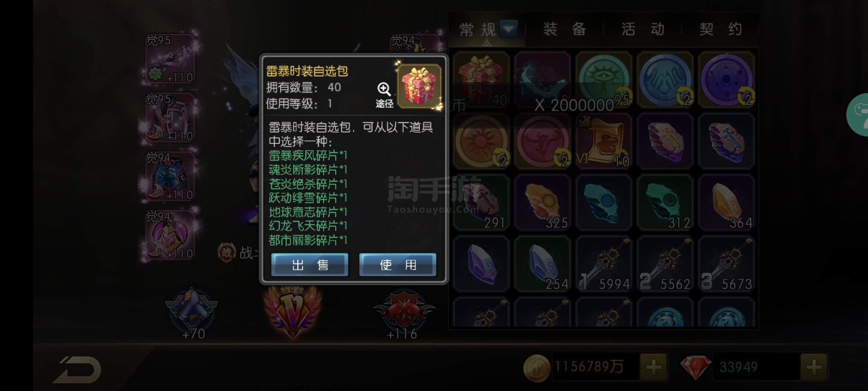Image resolution: width=868 pixels, height=391 pixels.
Task: Click the 出售 button
Action: tap(310, 265)
